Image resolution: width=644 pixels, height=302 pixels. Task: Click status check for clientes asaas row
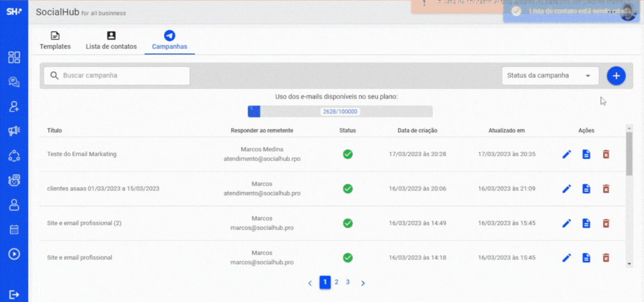tap(348, 188)
